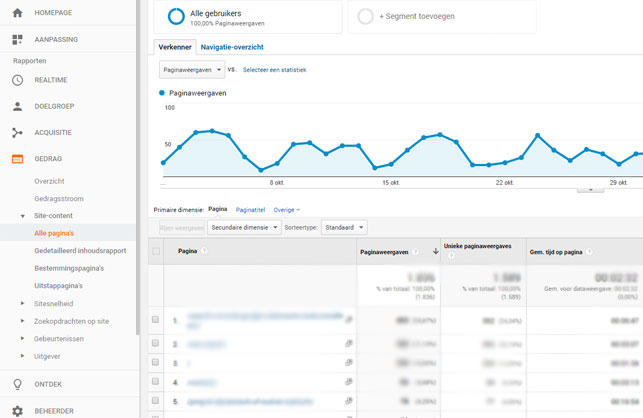Choose the Paginatitel primary dimension
643x418 pixels.
pos(251,210)
